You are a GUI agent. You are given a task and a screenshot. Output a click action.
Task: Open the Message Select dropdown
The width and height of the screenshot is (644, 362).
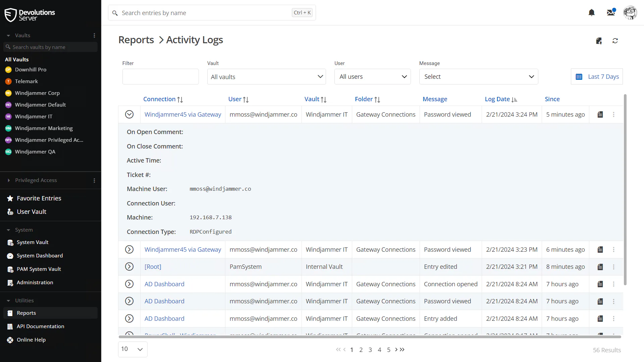[x=478, y=77]
